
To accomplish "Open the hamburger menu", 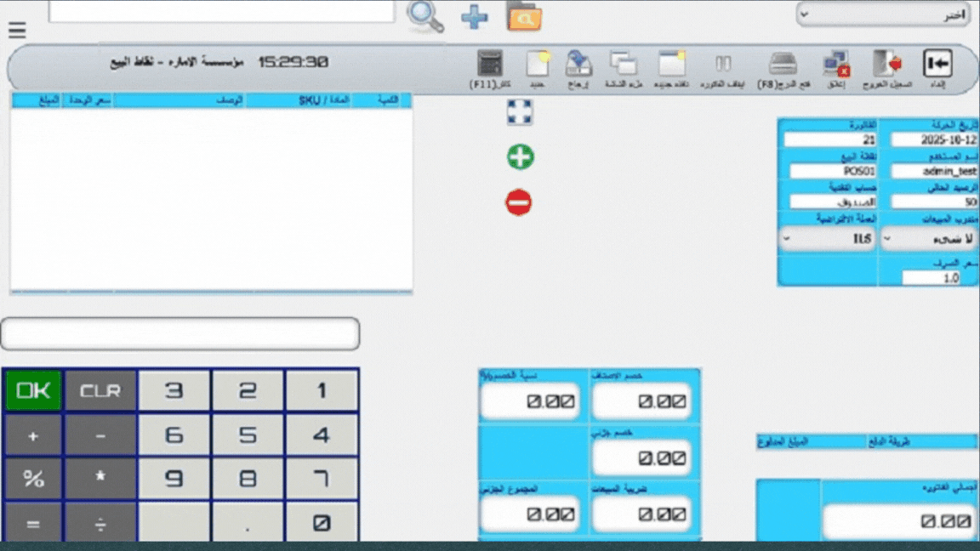I will [x=17, y=31].
